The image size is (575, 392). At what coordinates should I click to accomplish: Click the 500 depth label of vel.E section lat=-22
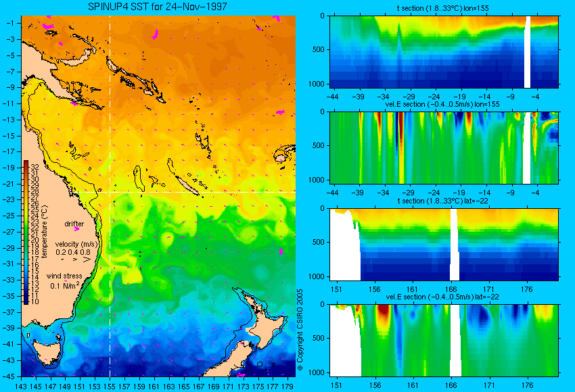(319, 338)
